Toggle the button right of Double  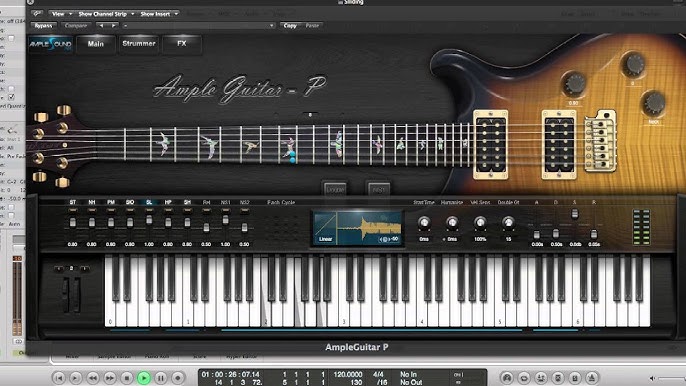tap(378, 189)
